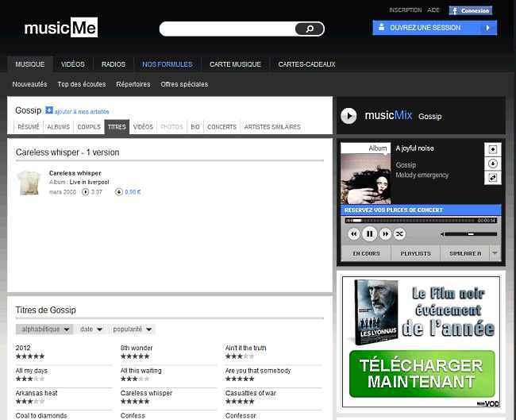Click Télécharger Maintenant ad button

(x=422, y=374)
